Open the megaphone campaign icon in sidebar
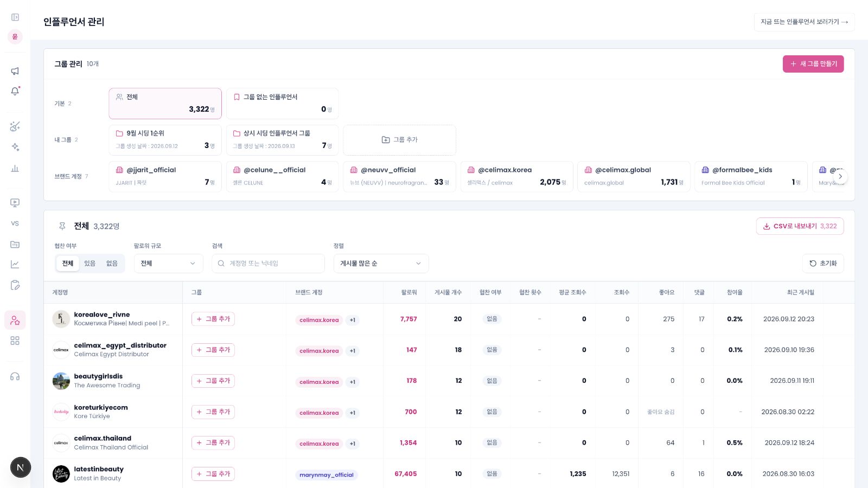868x488 pixels. tap(15, 71)
